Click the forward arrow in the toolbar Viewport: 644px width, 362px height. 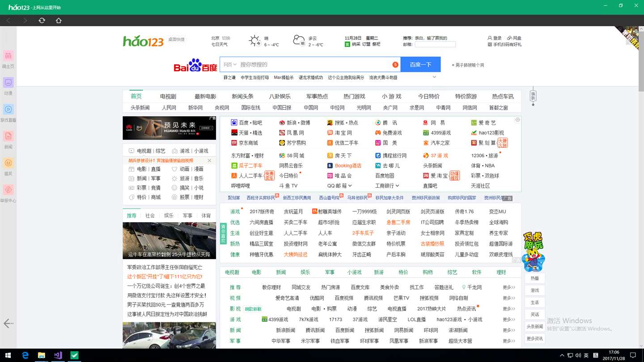pyautogui.click(x=25, y=21)
